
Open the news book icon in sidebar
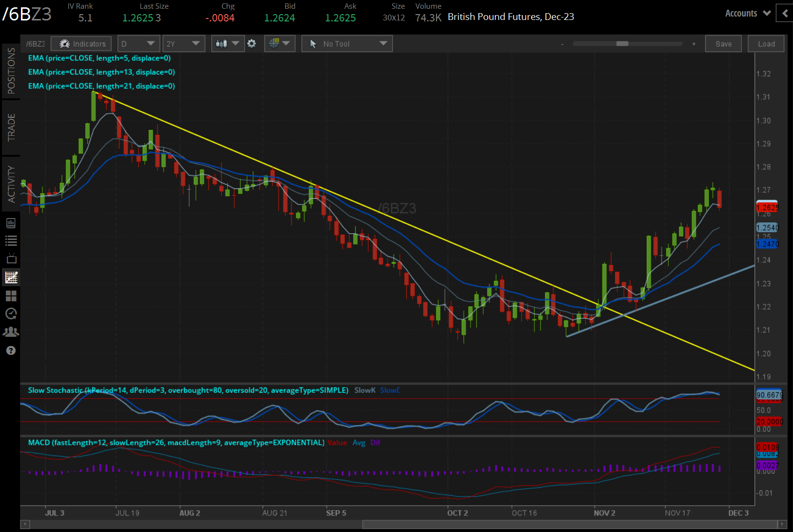(x=11, y=223)
